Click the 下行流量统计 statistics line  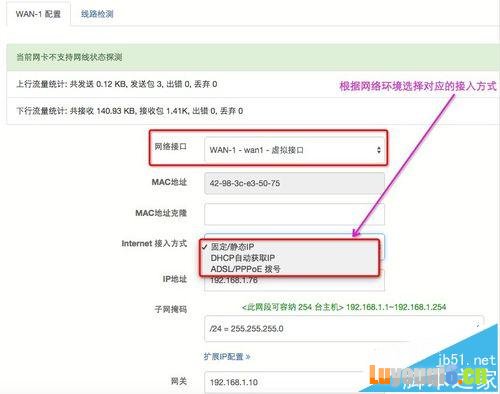pyautogui.click(x=130, y=111)
